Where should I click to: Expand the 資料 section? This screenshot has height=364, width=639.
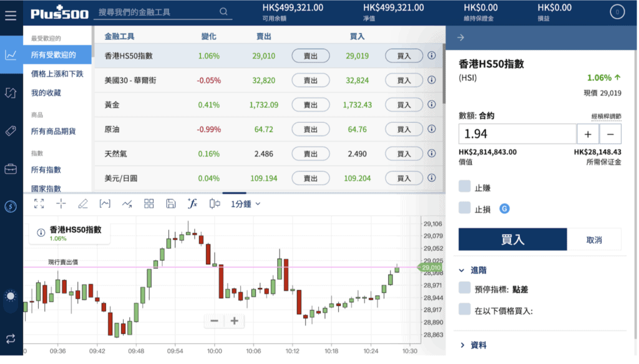[x=473, y=345]
